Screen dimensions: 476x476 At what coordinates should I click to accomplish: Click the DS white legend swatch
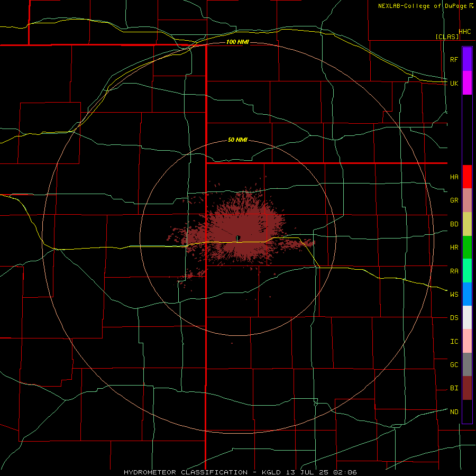[x=467, y=317]
